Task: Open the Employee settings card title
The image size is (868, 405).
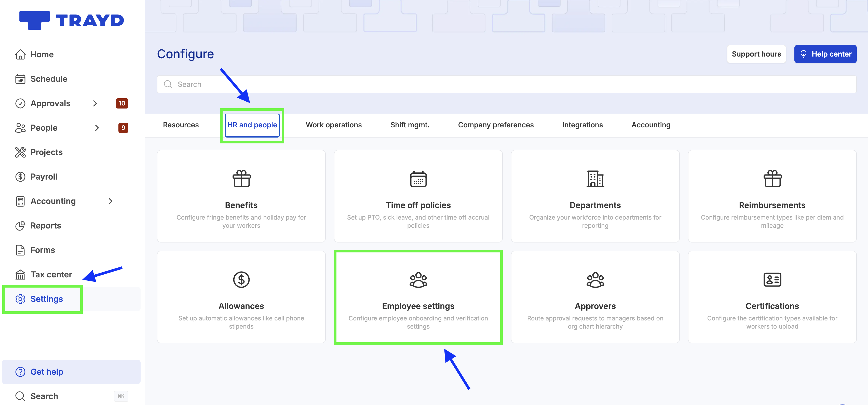Action: pyautogui.click(x=418, y=306)
